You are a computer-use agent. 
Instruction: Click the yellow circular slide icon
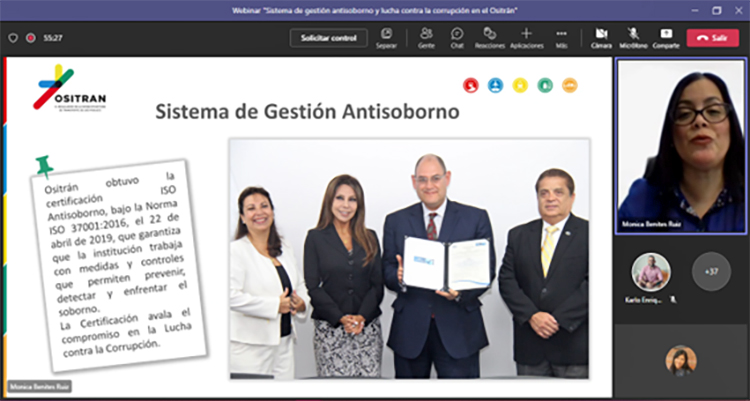coord(520,86)
